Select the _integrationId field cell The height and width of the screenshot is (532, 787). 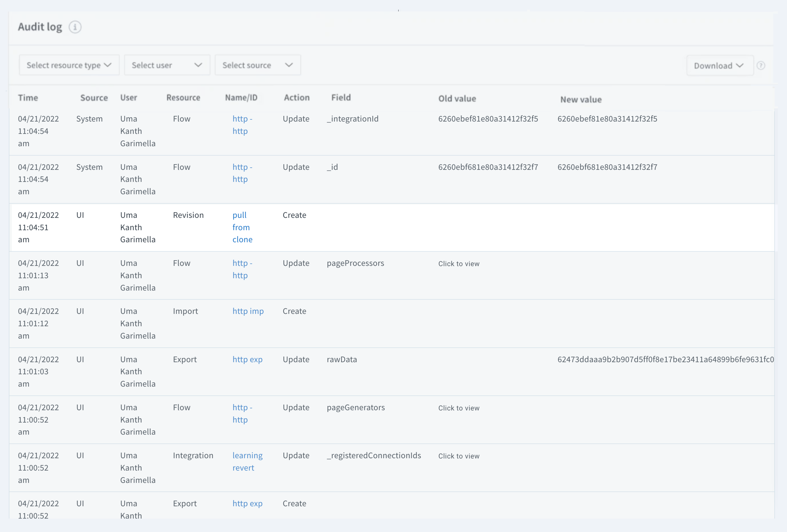pyautogui.click(x=353, y=119)
